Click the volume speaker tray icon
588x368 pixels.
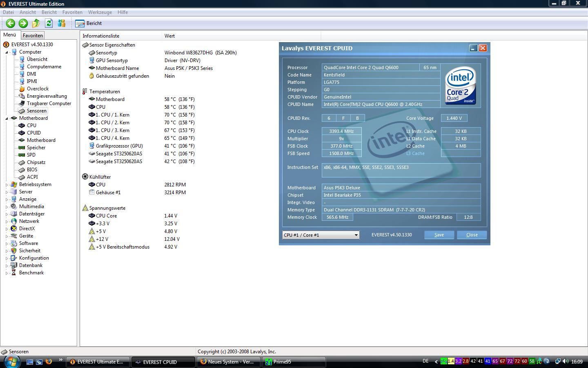[x=566, y=361]
